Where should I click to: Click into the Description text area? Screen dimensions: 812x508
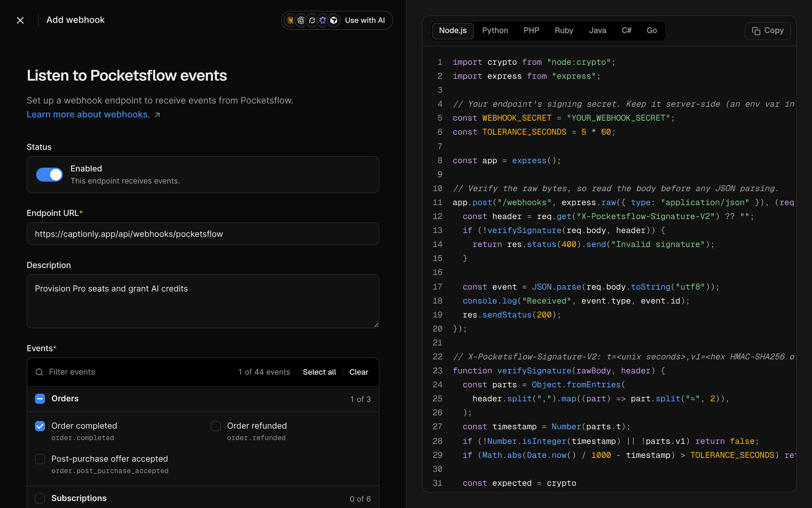tap(203, 301)
